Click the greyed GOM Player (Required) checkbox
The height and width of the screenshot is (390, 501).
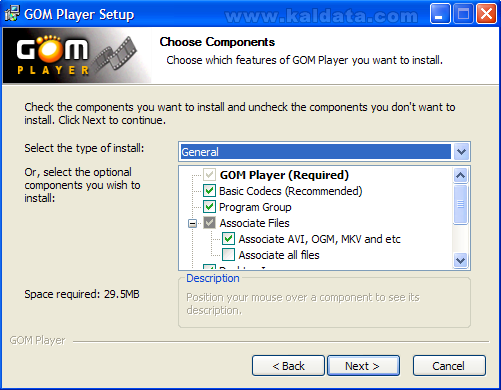tap(209, 175)
